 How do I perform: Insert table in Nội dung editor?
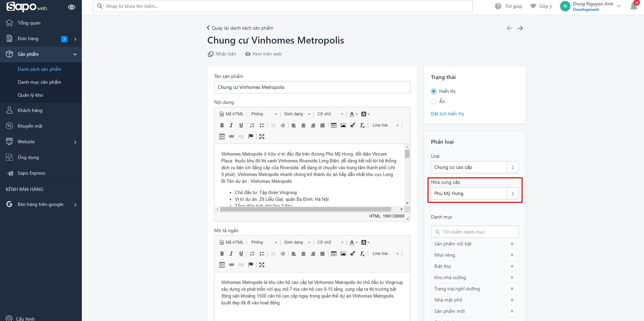334,125
